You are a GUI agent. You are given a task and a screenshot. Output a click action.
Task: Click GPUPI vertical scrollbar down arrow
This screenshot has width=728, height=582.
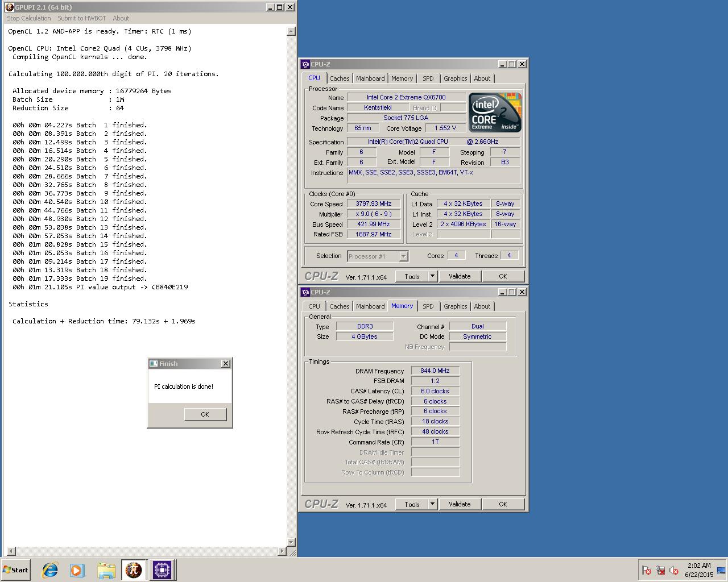tap(292, 542)
